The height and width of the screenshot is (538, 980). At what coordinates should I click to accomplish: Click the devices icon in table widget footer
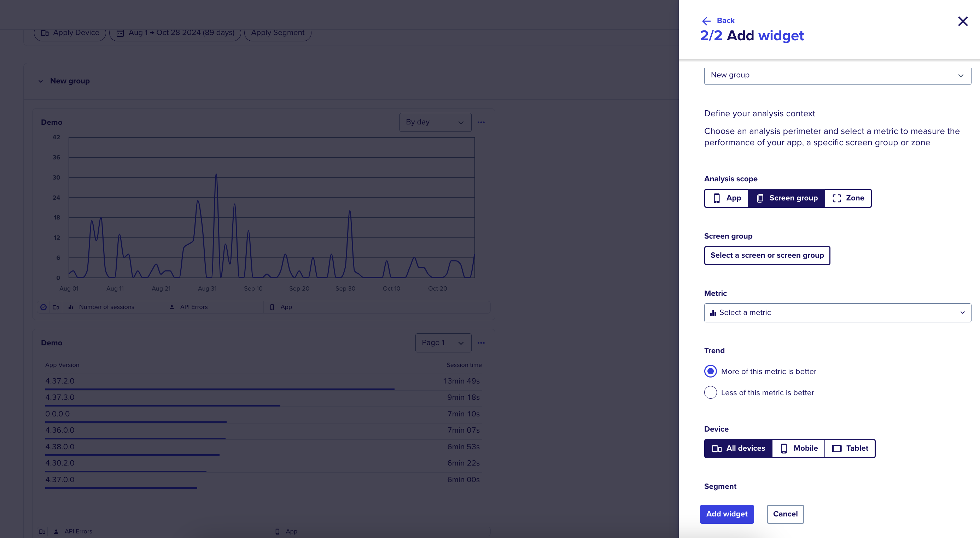42,532
